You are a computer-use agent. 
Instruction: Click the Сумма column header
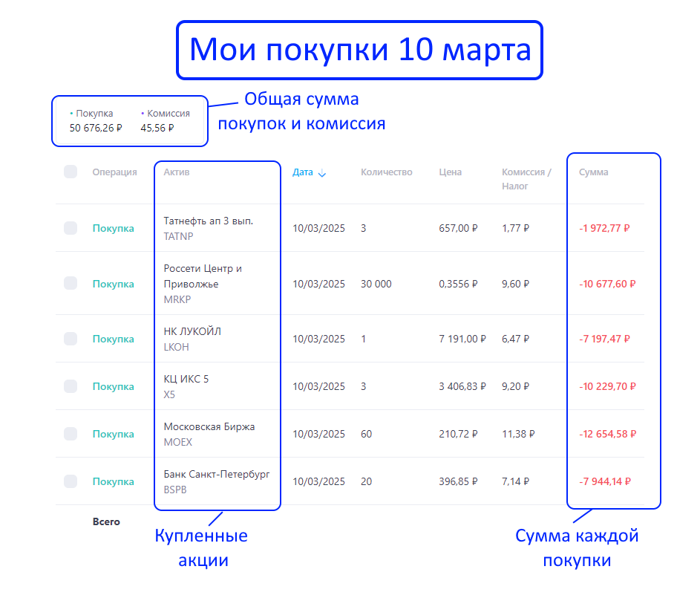pyautogui.click(x=593, y=172)
